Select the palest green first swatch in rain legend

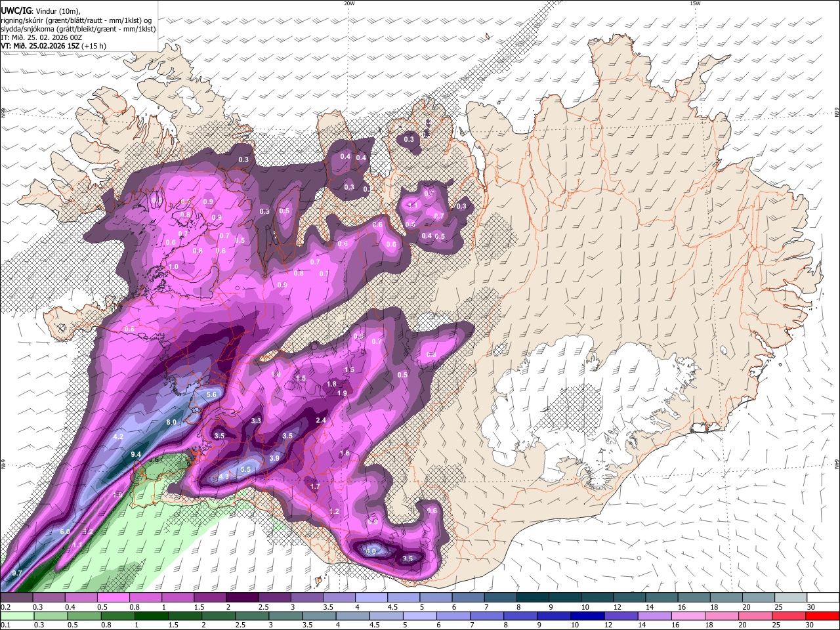point(17,616)
